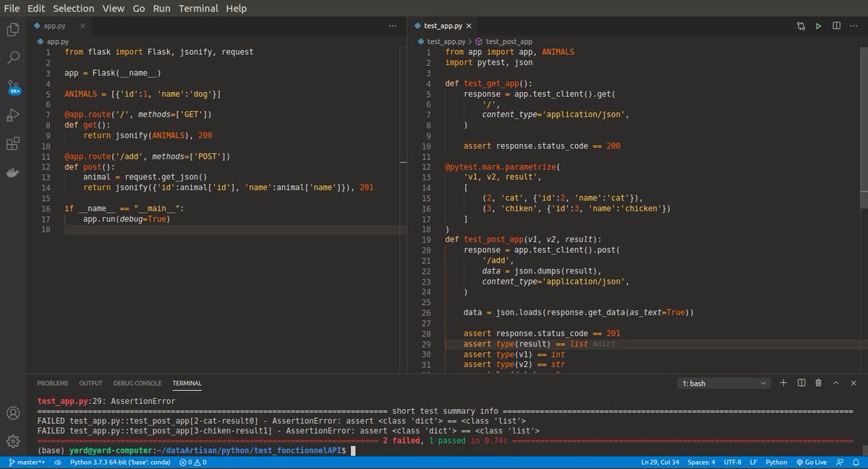Select the TERMINAL panel tab
This screenshot has width=868, height=469.
pos(187,383)
